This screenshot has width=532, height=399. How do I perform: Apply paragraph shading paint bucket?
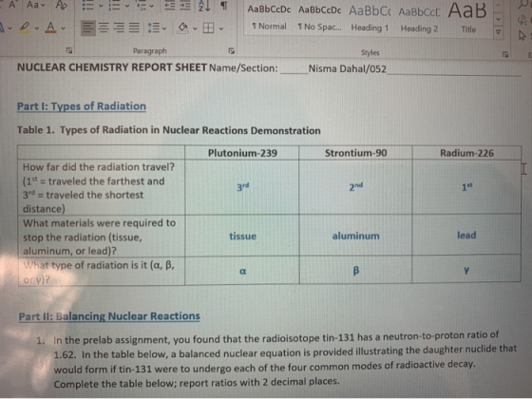tap(182, 28)
